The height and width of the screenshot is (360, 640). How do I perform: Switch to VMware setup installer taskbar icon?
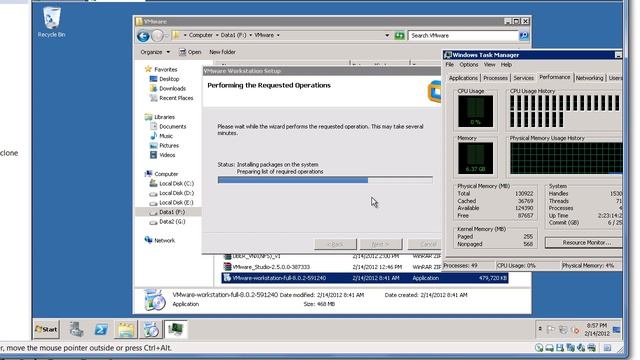[151, 329]
